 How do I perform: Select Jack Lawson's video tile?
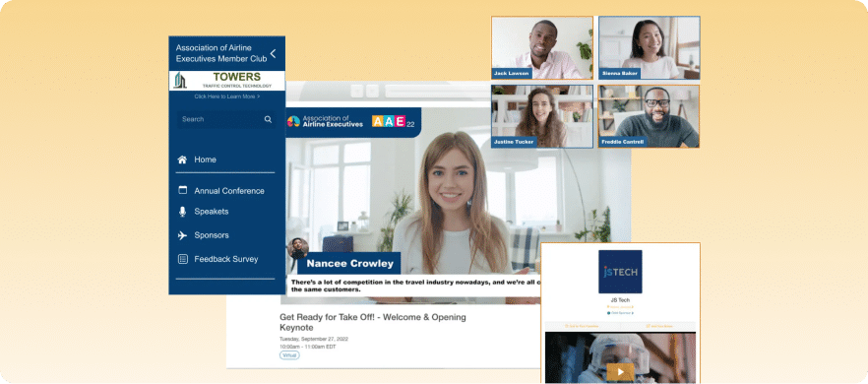click(542, 47)
